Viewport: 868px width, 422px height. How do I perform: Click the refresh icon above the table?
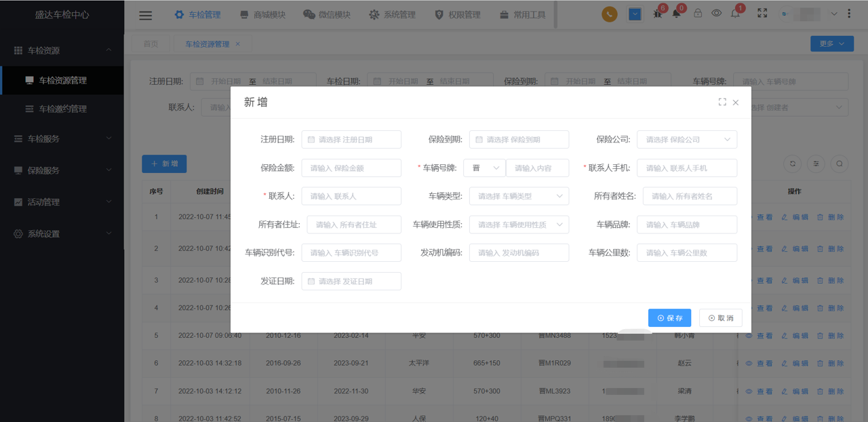click(792, 164)
